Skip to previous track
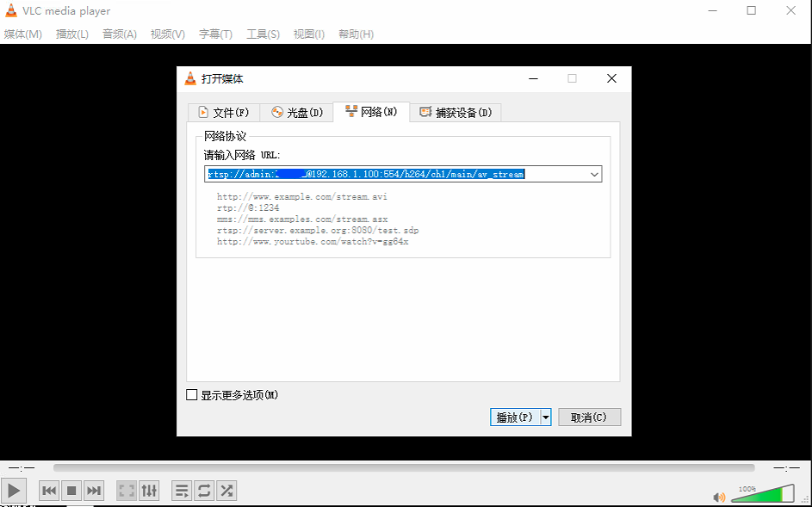 (x=49, y=491)
